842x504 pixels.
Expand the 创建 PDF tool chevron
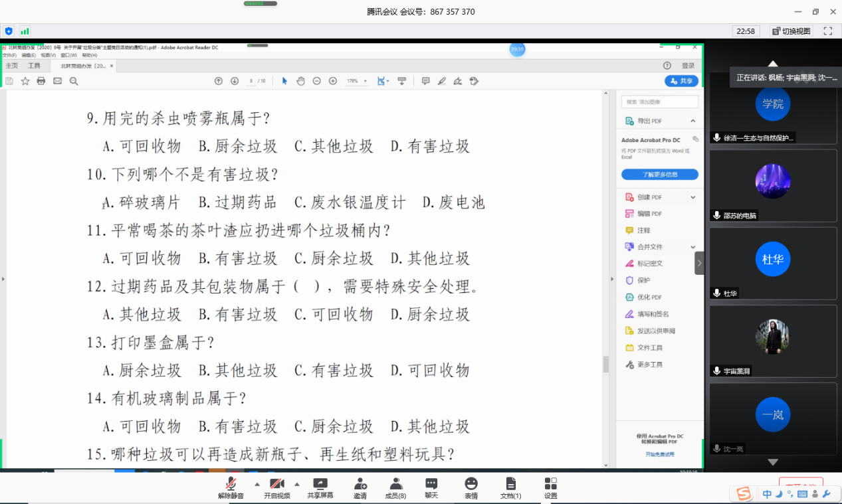click(x=692, y=197)
